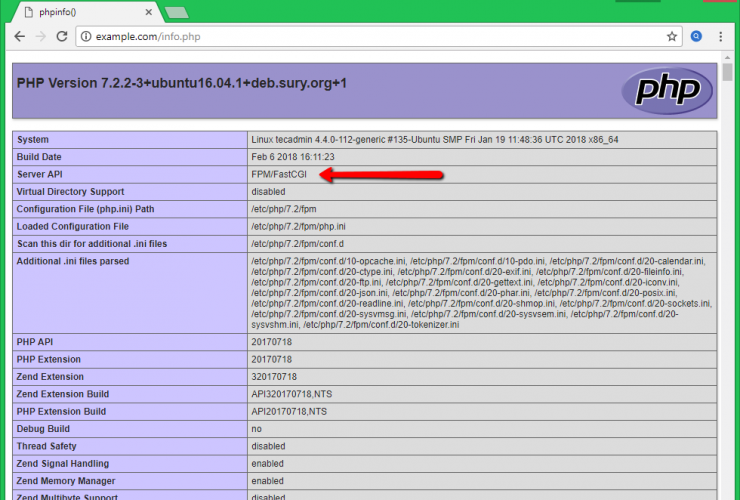Open a new browser tab

click(x=176, y=12)
